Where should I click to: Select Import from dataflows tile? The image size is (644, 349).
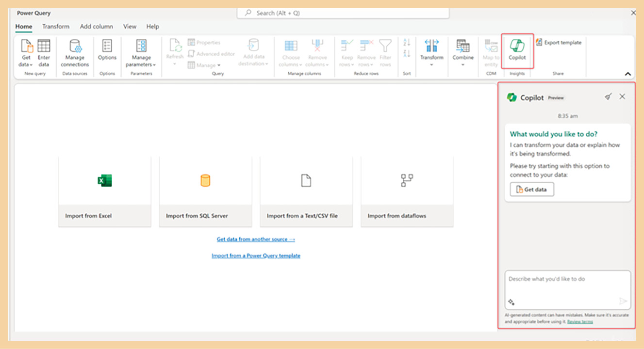407,191
